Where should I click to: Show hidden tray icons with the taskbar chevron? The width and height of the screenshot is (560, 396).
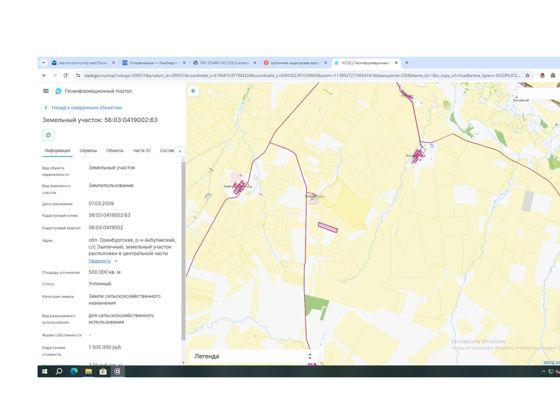[544, 372]
